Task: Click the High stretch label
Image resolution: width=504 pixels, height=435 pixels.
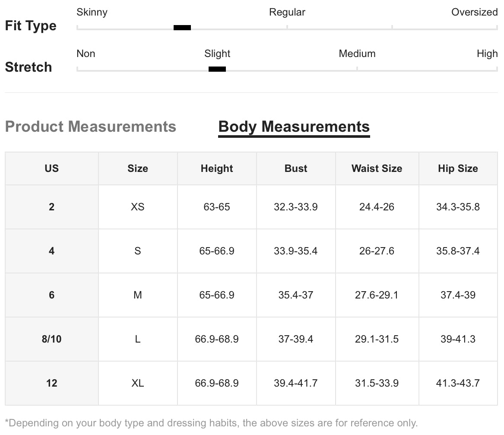Action: (x=487, y=54)
